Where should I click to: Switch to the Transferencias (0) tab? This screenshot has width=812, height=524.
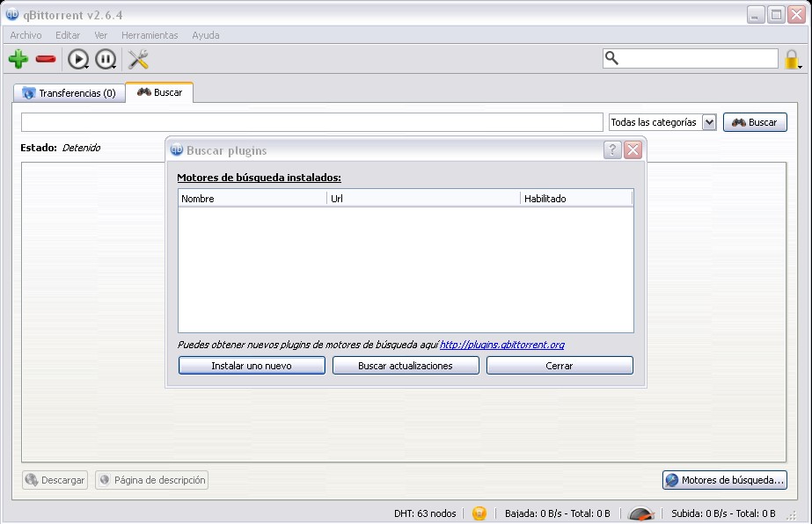pos(69,93)
